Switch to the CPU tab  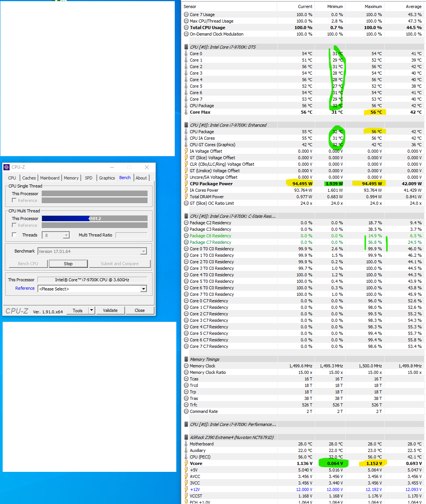[x=12, y=178]
